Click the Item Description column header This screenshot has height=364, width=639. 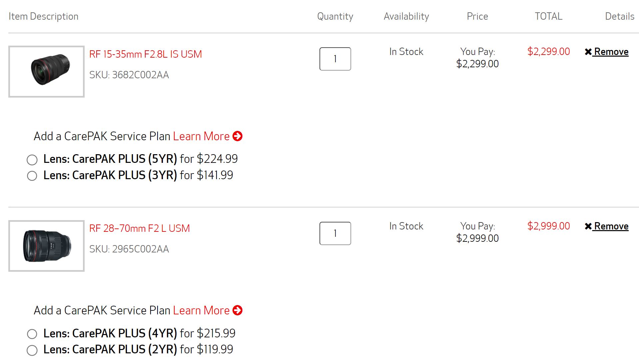point(43,16)
